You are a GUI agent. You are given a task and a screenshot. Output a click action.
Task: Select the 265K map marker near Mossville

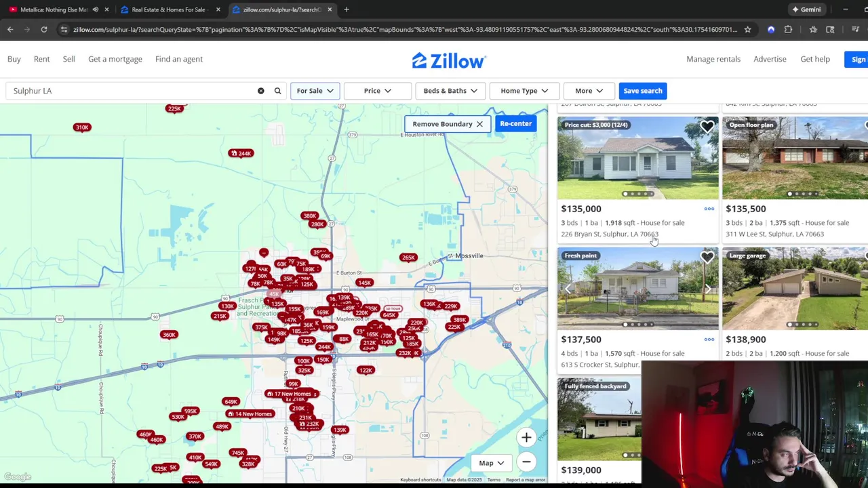point(408,258)
